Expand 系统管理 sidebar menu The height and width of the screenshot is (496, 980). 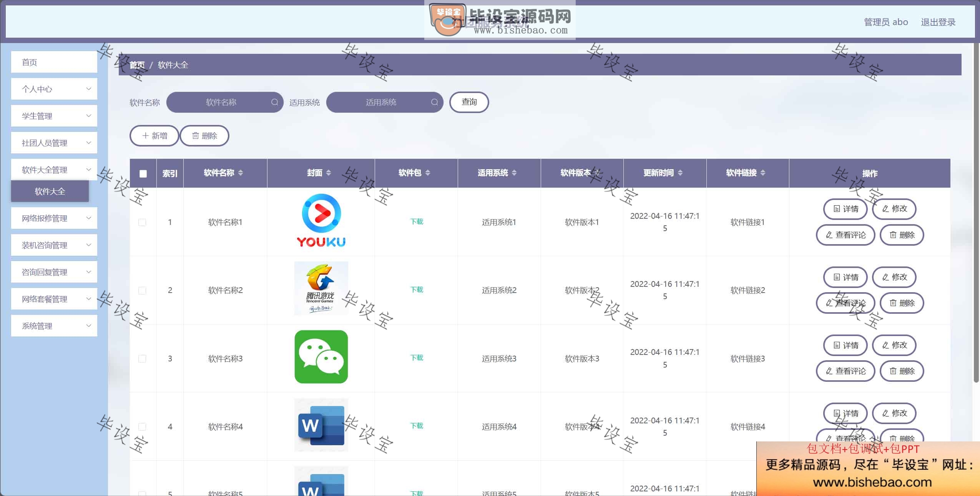coord(54,326)
